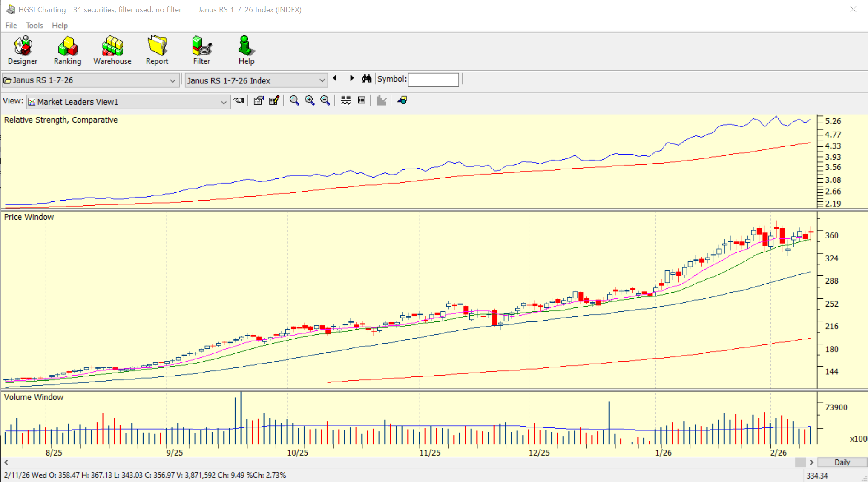Click the Help toolbar icon
868x482 pixels.
click(246, 50)
